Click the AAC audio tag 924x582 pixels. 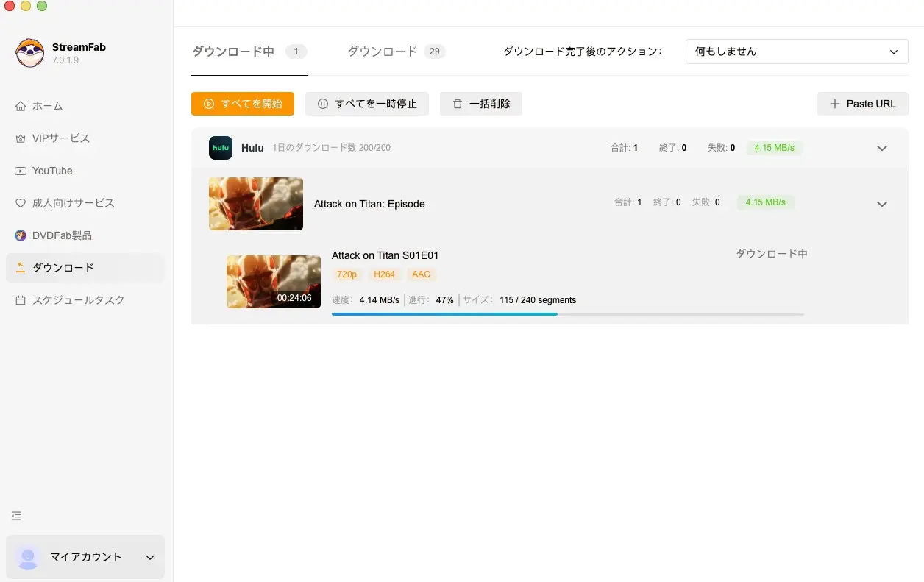click(422, 274)
